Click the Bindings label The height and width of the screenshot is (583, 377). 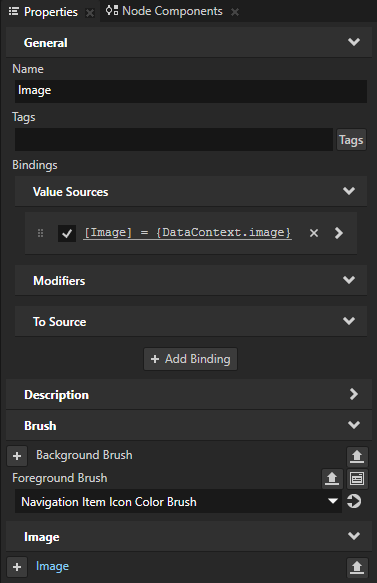click(35, 165)
